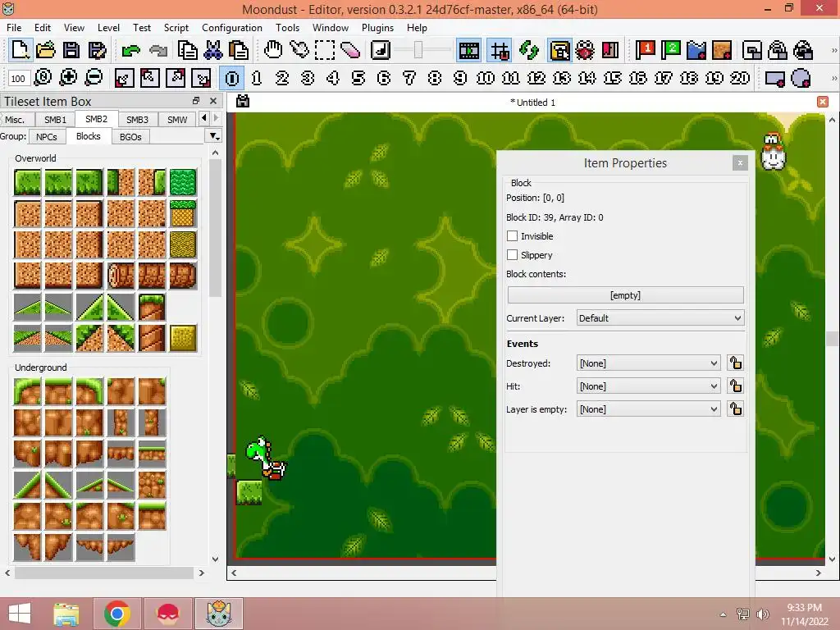
Task: Click the circle draw tool icon
Action: coord(801,79)
